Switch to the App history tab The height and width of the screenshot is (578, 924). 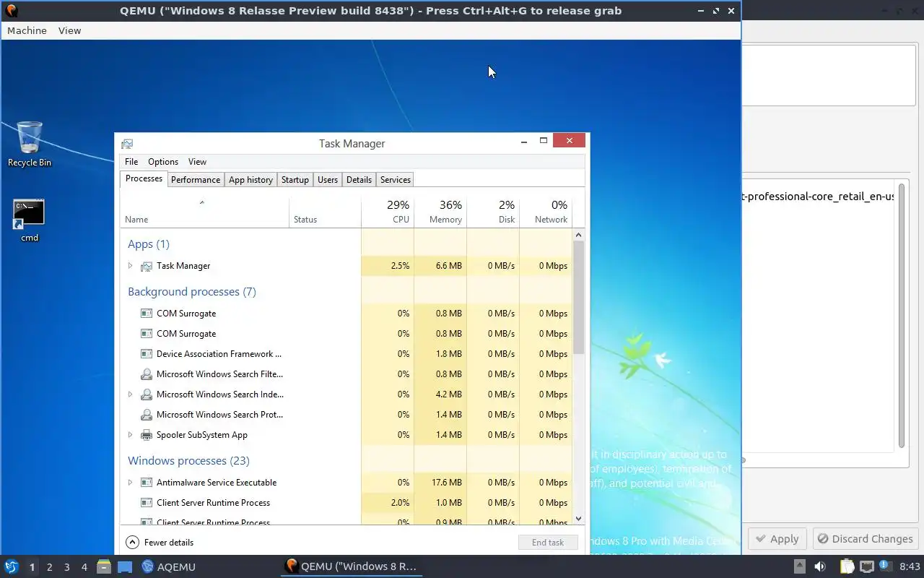[x=250, y=180]
